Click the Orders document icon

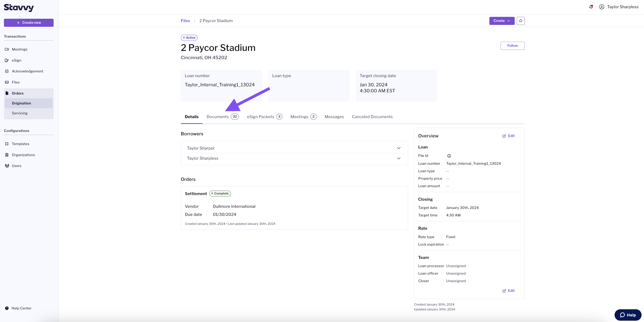(7, 93)
